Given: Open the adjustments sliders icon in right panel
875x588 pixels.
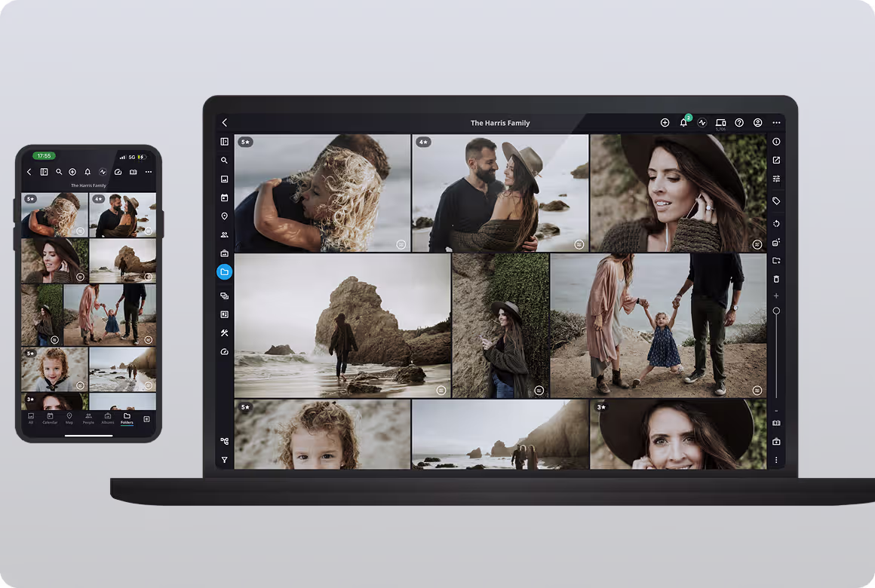Looking at the screenshot, I should click(776, 179).
